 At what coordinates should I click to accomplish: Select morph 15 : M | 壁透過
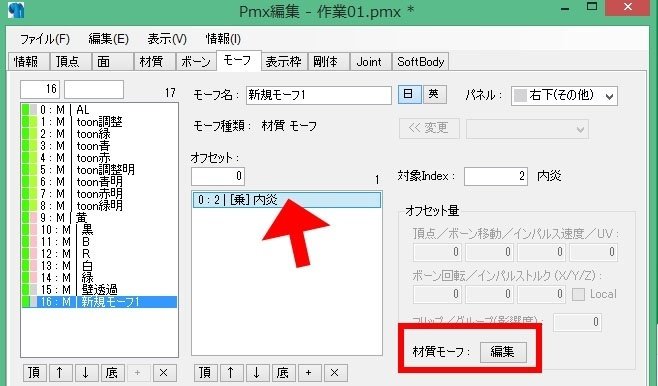pyautogui.click(x=99, y=290)
